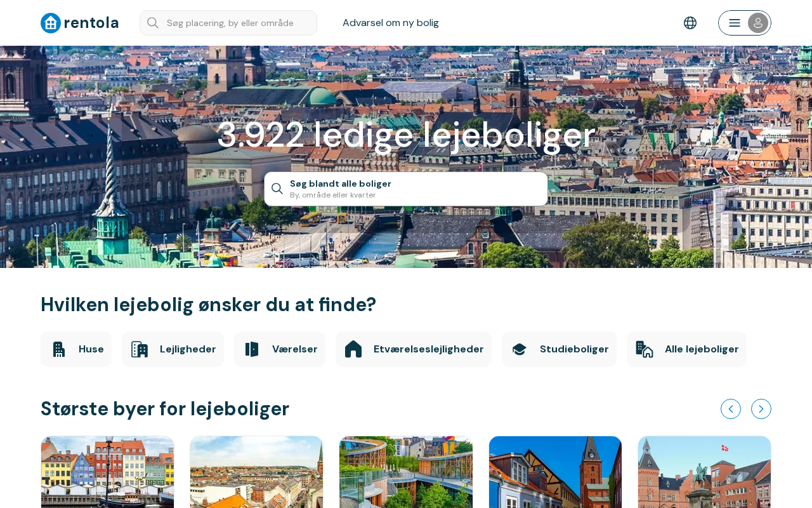Viewport: 812px width, 508px height.
Task: Click the Etværelseslejligheder house icon
Action: coord(353,349)
